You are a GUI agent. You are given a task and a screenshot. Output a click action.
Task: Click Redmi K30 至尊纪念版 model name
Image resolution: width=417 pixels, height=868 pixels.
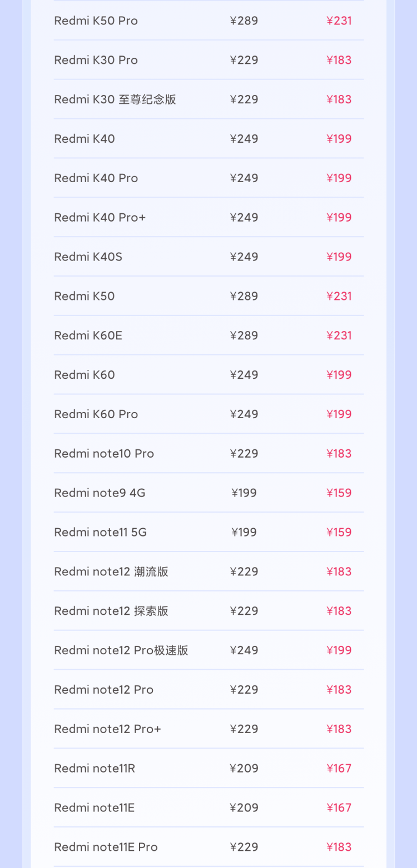(115, 99)
